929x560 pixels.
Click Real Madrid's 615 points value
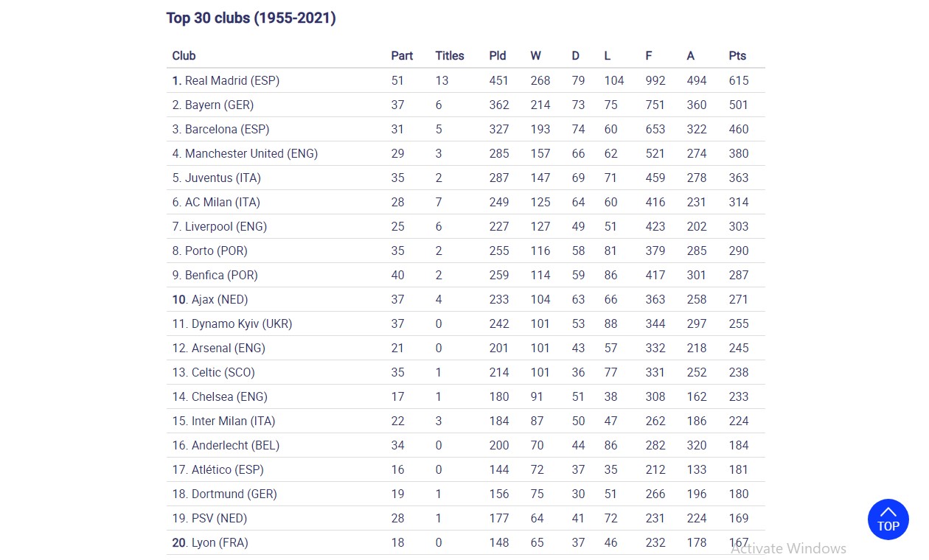(x=738, y=80)
